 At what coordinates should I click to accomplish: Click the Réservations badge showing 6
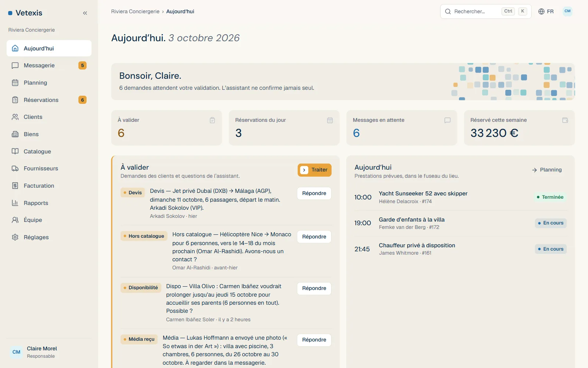[x=82, y=100]
